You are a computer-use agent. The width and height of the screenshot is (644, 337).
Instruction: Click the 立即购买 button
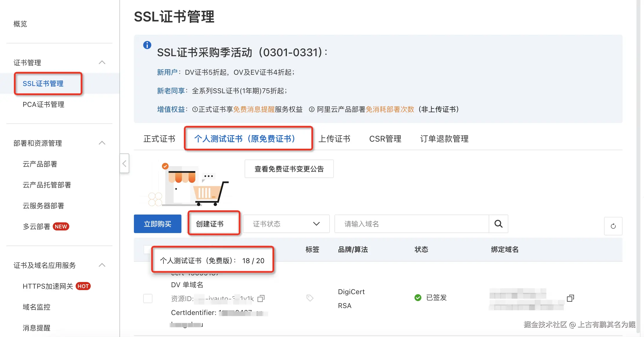click(x=158, y=224)
